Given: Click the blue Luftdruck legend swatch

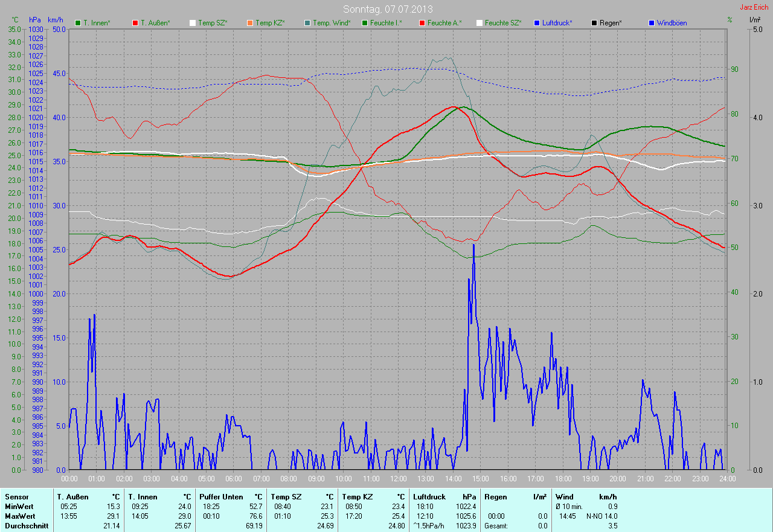Looking at the screenshot, I should pos(537,23).
